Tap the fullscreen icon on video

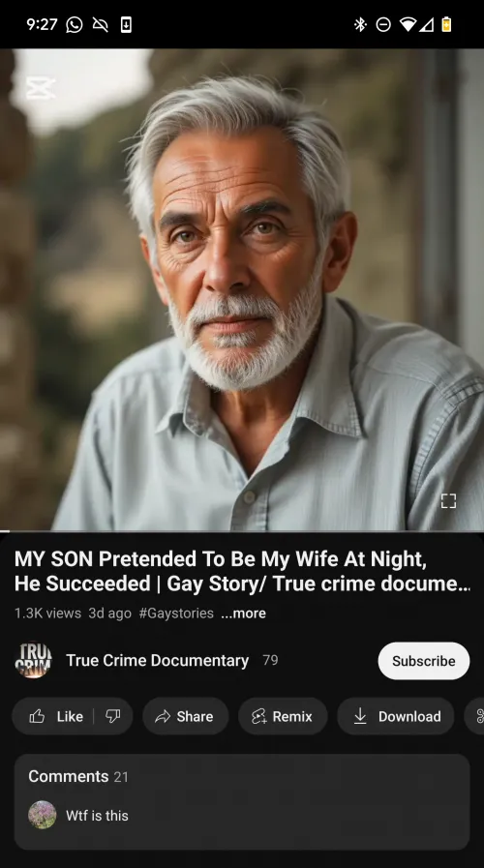pyautogui.click(x=448, y=501)
